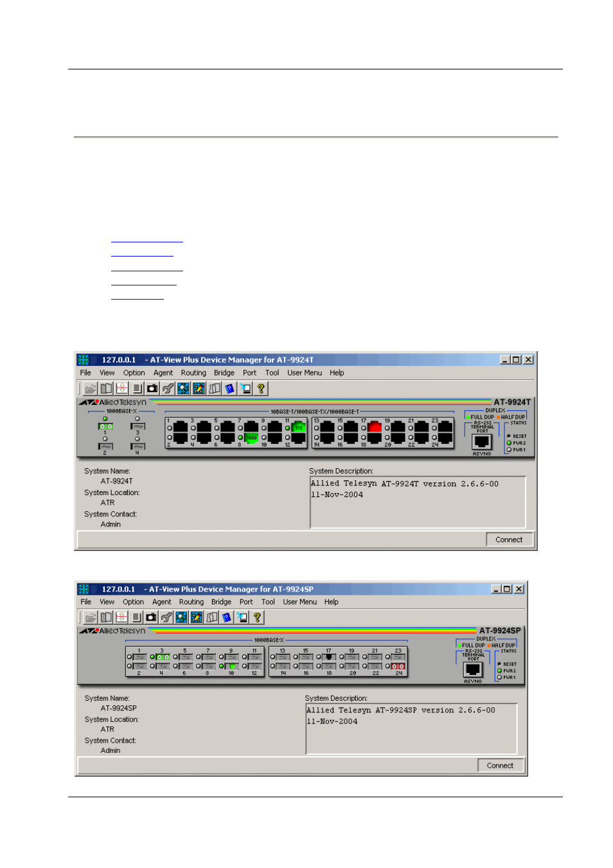This screenshot has width=613, height=868.
Task: Open Tool menu in AT-9924SP window
Action: pyautogui.click(x=268, y=602)
